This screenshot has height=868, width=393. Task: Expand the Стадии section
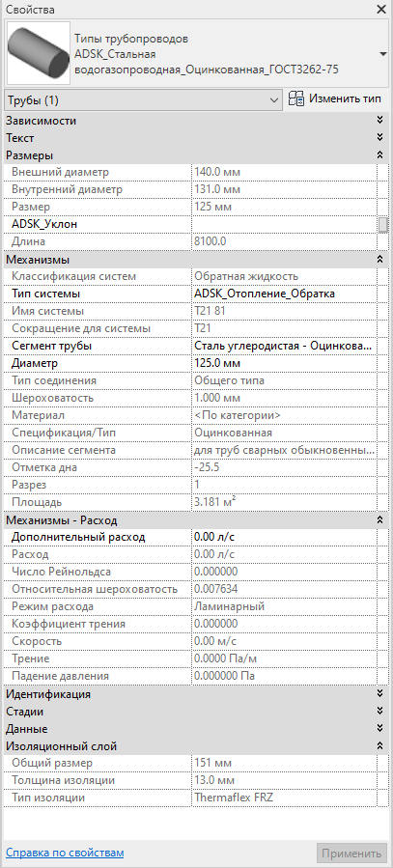[x=379, y=711]
